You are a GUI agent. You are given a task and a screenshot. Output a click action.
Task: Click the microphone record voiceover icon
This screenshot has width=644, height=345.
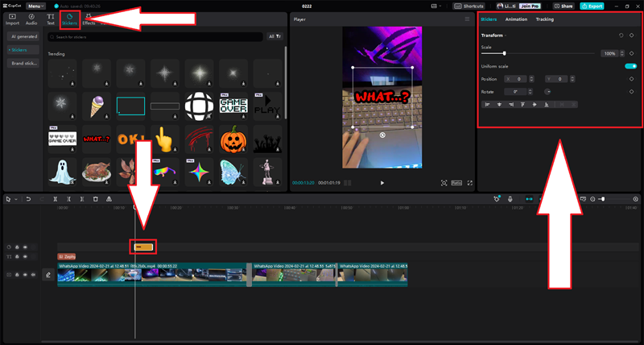point(509,199)
